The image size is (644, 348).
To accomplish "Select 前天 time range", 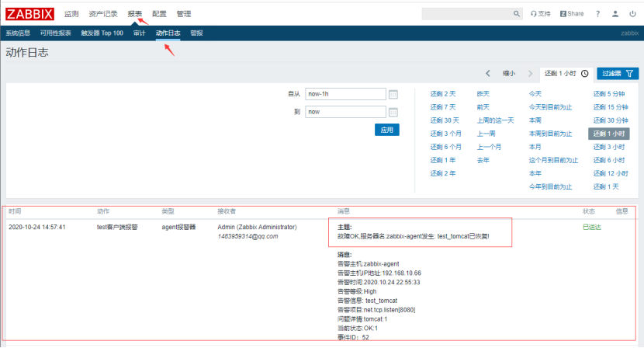I will [x=483, y=107].
